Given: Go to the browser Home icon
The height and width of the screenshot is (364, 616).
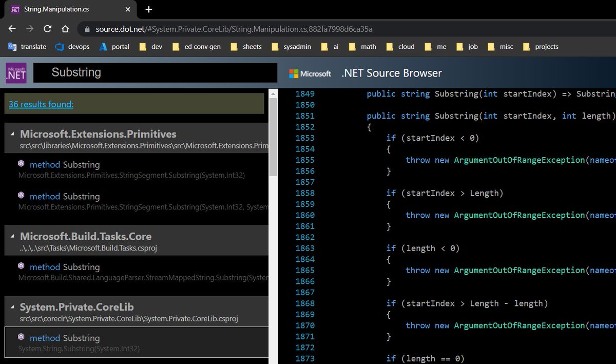Looking at the screenshot, I should (65, 29).
